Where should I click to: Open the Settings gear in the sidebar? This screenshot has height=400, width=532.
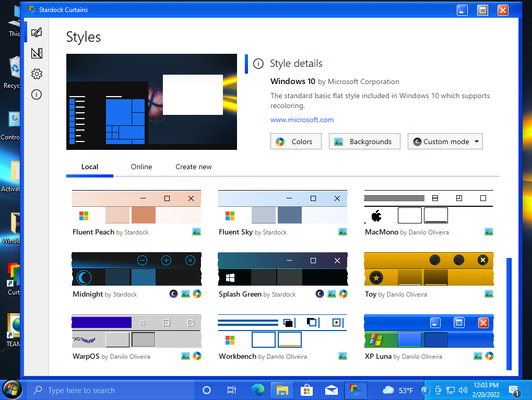coord(37,74)
